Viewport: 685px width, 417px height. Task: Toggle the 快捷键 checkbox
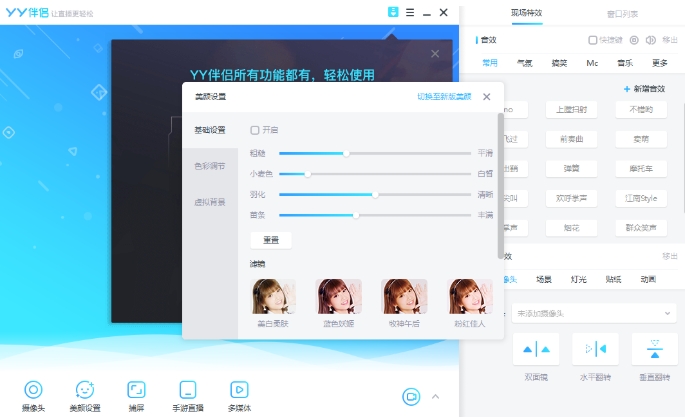tap(593, 40)
